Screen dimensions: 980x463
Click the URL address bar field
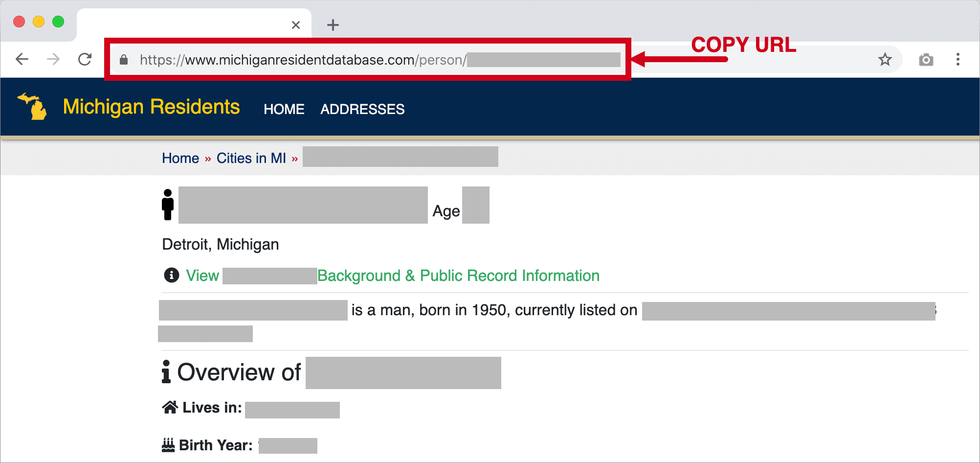[368, 60]
